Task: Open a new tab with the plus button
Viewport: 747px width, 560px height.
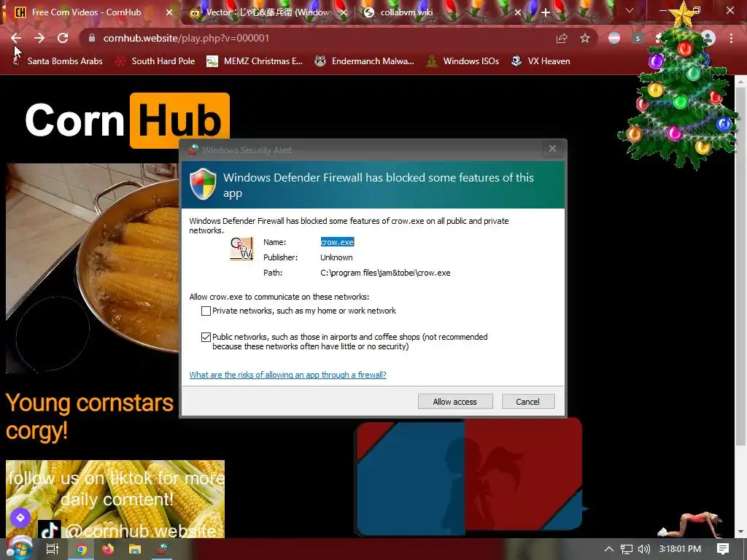Action: pos(546,13)
